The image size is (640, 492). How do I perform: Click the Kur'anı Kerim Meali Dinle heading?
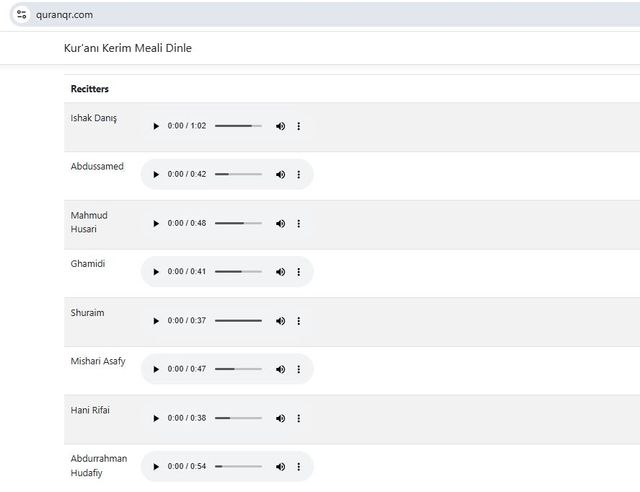[x=127, y=47]
